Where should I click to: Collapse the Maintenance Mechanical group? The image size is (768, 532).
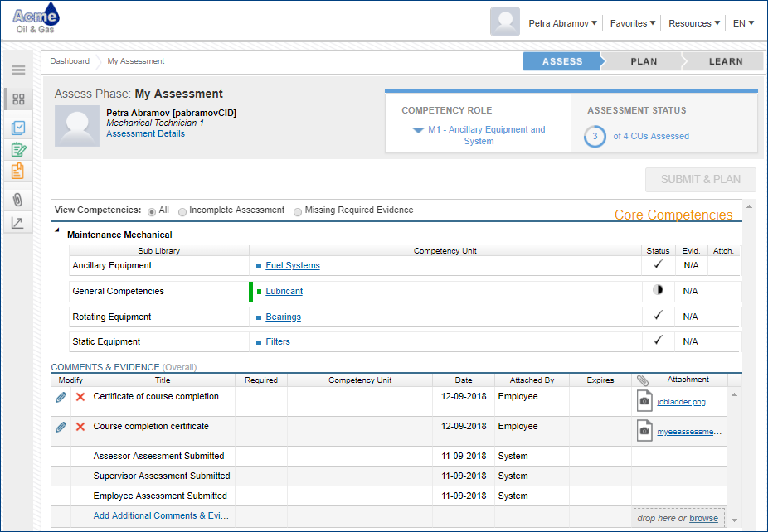coord(57,230)
